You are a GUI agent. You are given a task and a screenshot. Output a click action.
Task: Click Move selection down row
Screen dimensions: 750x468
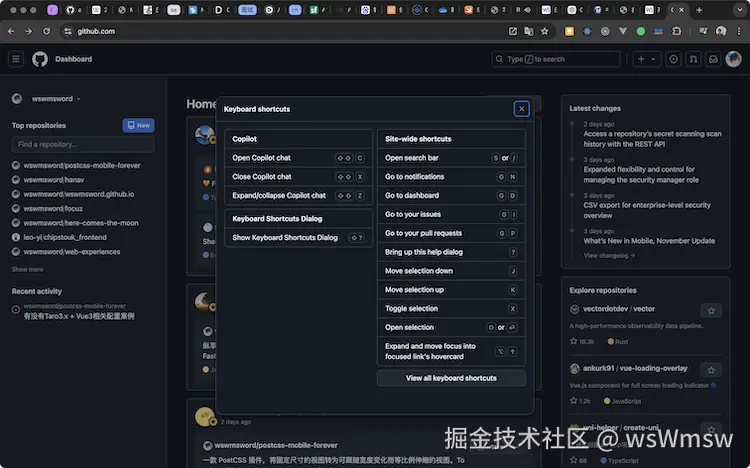click(x=451, y=271)
